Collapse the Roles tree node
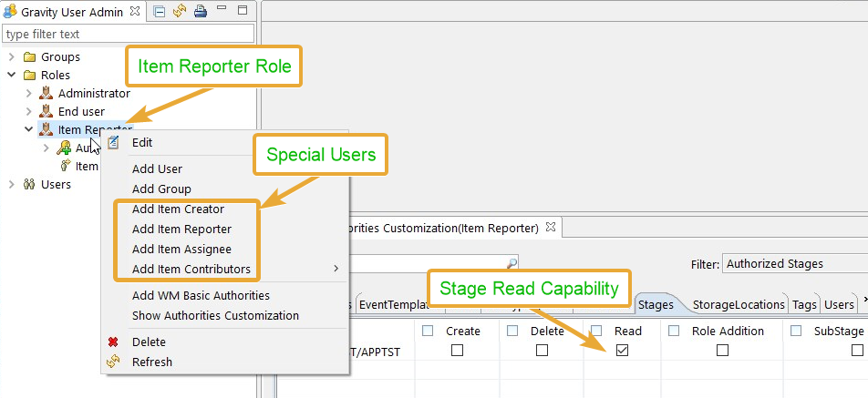The image size is (868, 398). pyautogui.click(x=11, y=75)
